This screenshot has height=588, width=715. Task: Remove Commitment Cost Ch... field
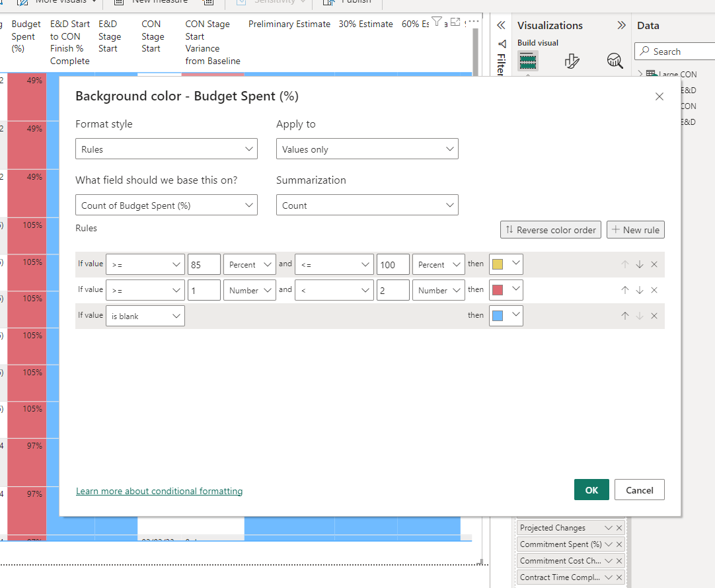(x=619, y=561)
